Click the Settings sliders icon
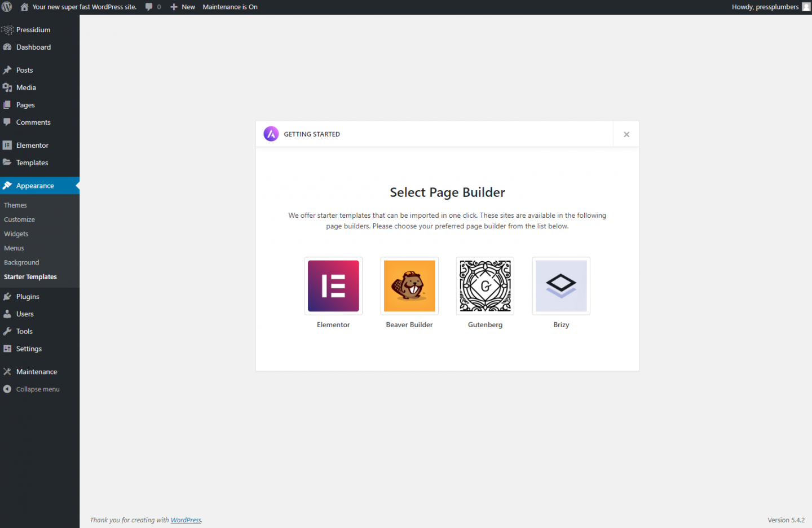The image size is (812, 528). tap(7, 349)
